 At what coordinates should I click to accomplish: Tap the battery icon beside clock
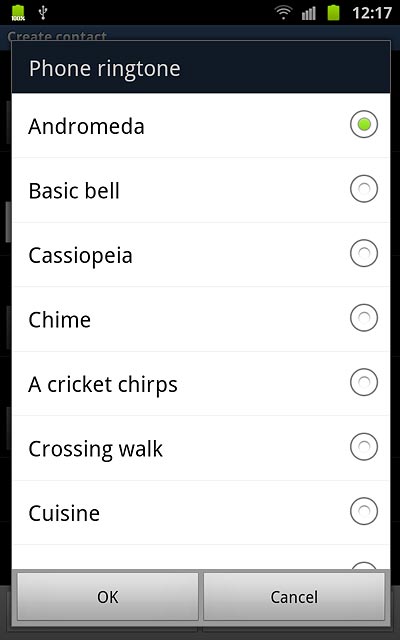[x=333, y=13]
